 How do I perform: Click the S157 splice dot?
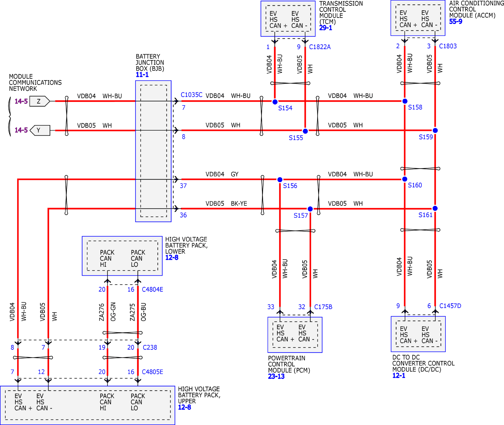(x=310, y=209)
